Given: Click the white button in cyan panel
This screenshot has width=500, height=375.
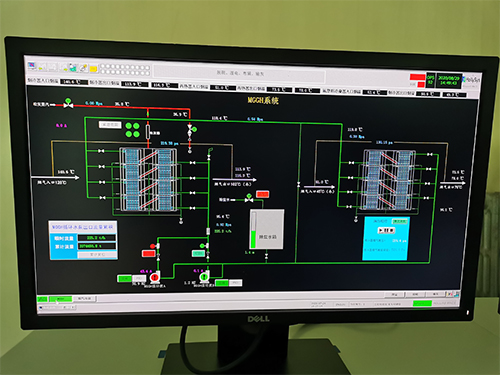Looking at the screenshot, I should (x=386, y=230).
